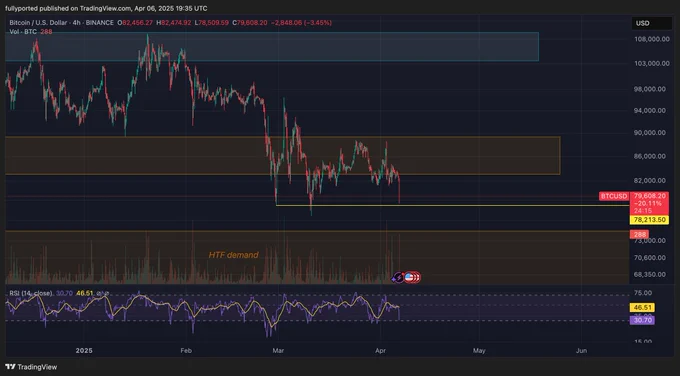This screenshot has height=376, width=680.
Task: Click the 82,000.00 price axis label
Action: 650,180
